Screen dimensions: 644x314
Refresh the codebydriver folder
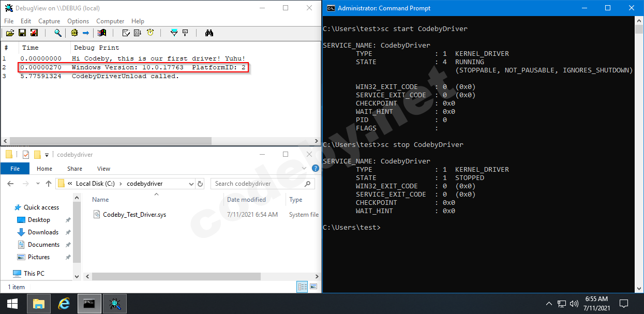coord(200,184)
